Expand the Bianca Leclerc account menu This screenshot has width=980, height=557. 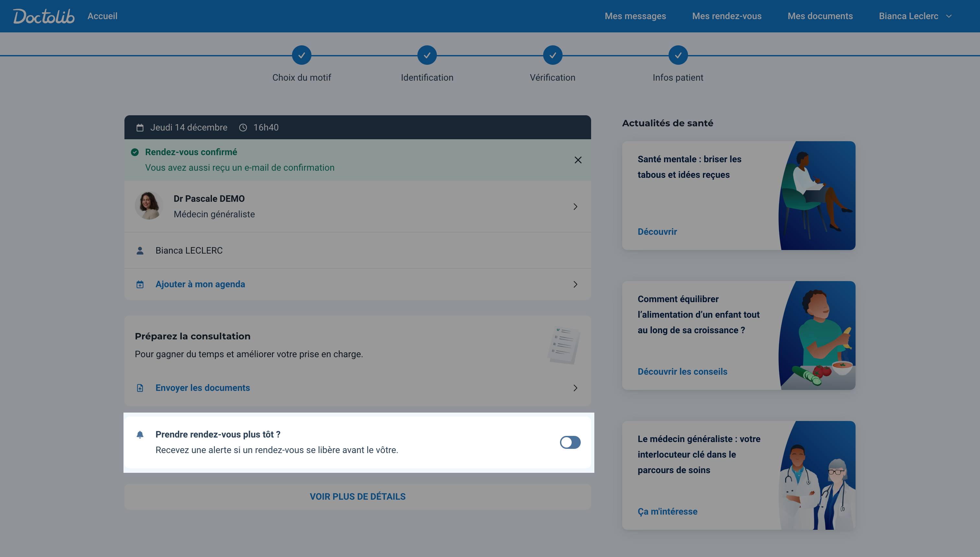point(915,16)
